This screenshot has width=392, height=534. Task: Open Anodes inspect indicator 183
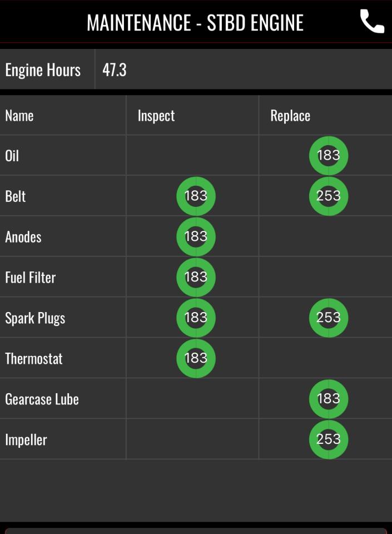point(196,237)
